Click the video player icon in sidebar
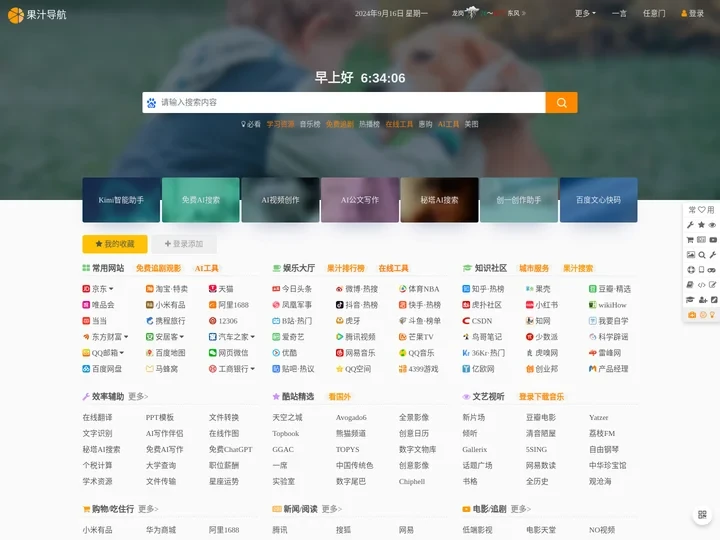The height and width of the screenshot is (540, 720). coord(713,240)
